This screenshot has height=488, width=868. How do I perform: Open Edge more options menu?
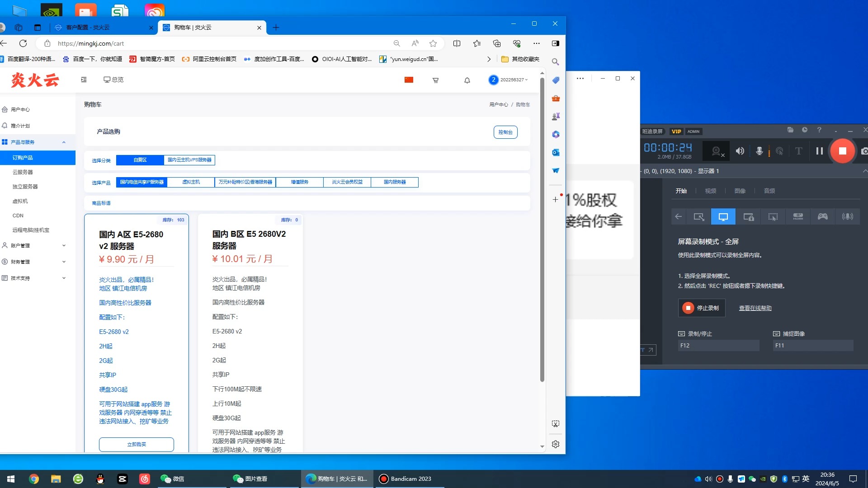537,43
